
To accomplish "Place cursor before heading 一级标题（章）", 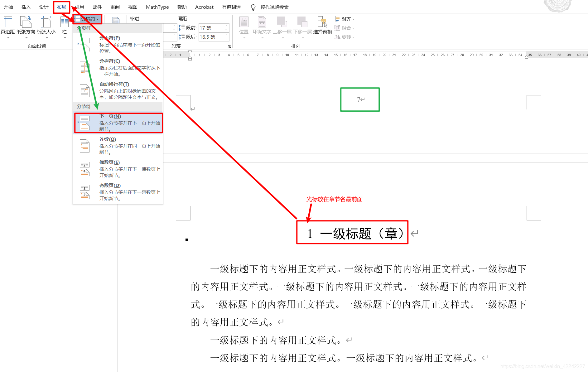I will [307, 234].
